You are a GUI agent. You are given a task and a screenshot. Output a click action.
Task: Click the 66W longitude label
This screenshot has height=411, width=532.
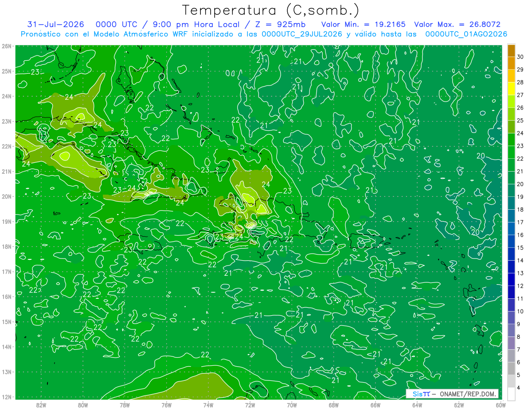click(376, 405)
